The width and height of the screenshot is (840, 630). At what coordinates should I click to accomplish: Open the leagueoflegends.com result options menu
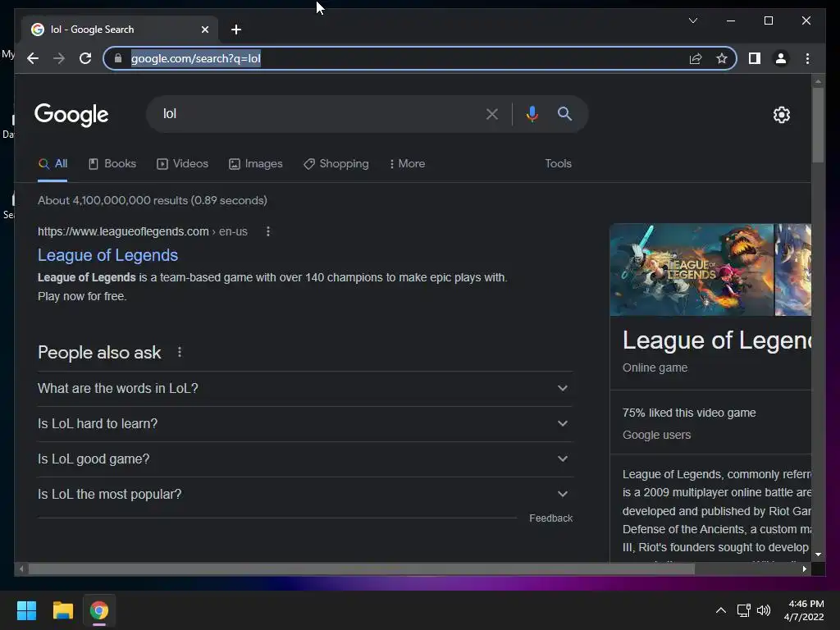tap(268, 231)
